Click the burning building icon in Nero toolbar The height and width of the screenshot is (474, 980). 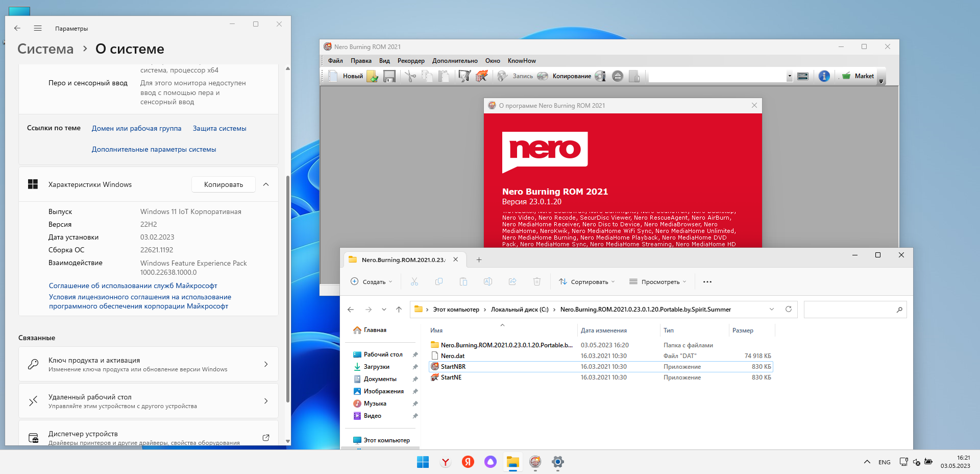pyautogui.click(x=481, y=77)
